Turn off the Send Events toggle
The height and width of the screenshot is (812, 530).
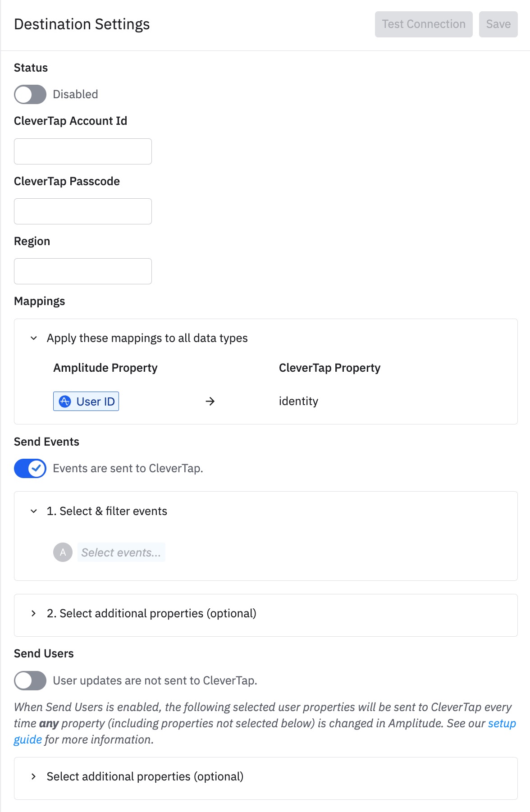tap(30, 468)
